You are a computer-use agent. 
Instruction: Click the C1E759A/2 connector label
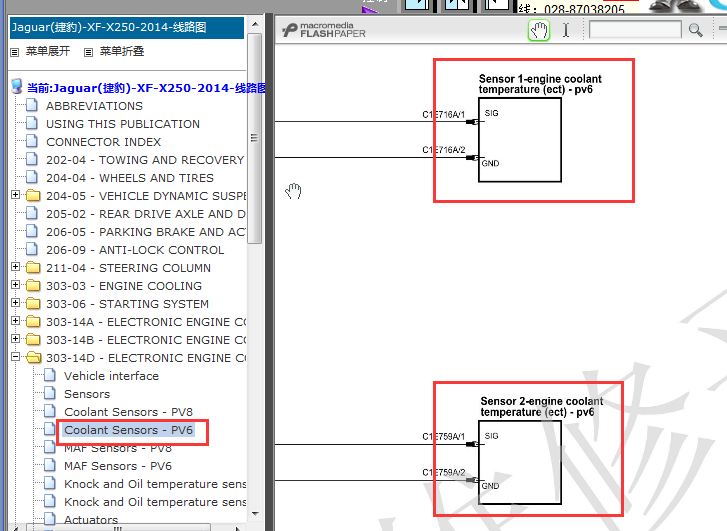pyautogui.click(x=444, y=473)
